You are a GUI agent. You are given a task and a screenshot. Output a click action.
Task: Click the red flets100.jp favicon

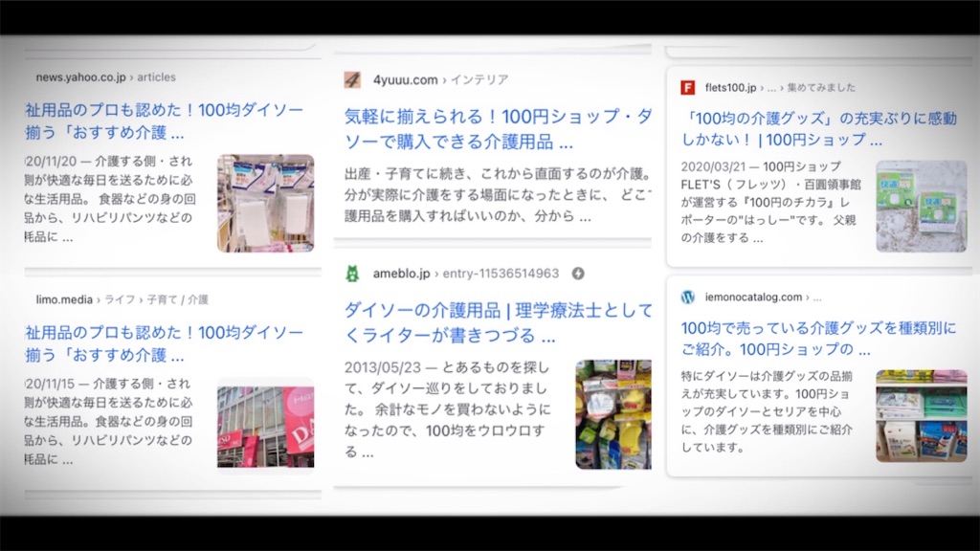687,87
